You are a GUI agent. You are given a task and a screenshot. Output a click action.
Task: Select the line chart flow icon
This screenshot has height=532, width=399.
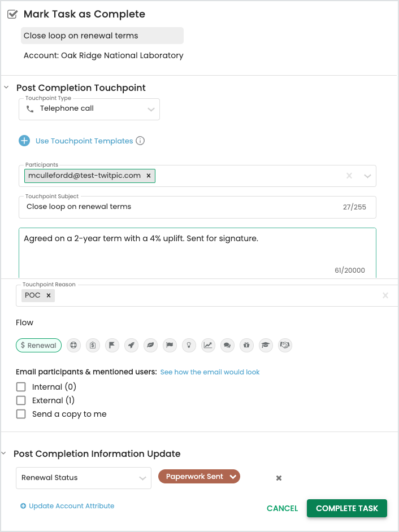click(208, 346)
